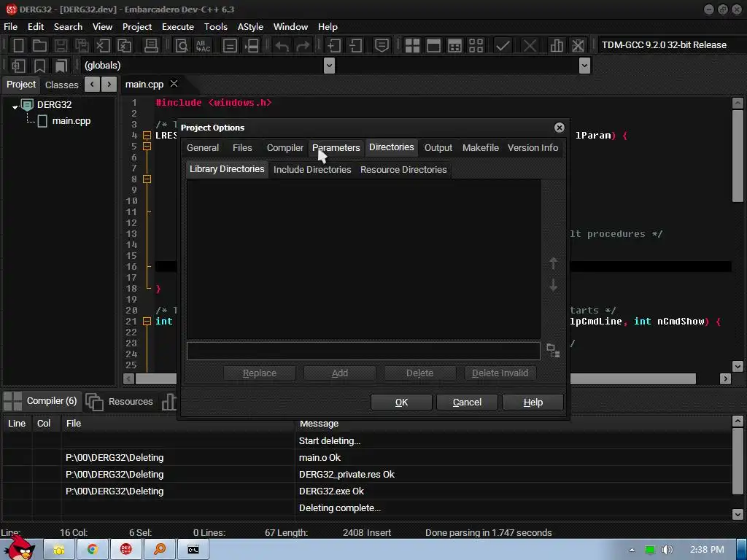Click the move-down arrow in Project Options
Image resolution: width=747 pixels, height=560 pixels.
(553, 285)
